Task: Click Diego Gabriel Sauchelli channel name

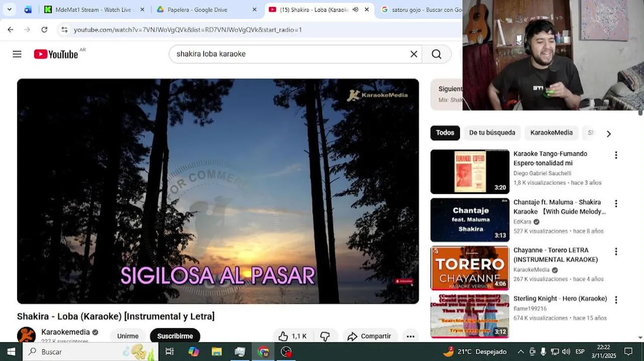Action: (x=542, y=173)
